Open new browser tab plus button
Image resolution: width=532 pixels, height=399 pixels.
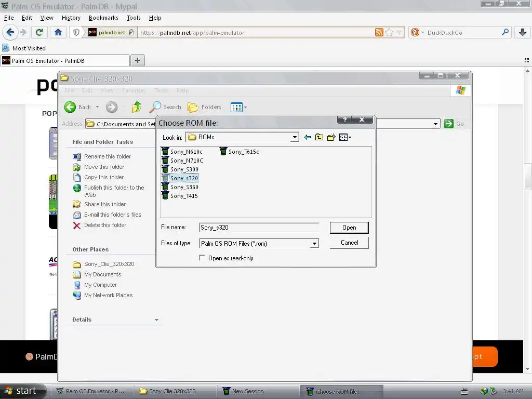click(137, 60)
